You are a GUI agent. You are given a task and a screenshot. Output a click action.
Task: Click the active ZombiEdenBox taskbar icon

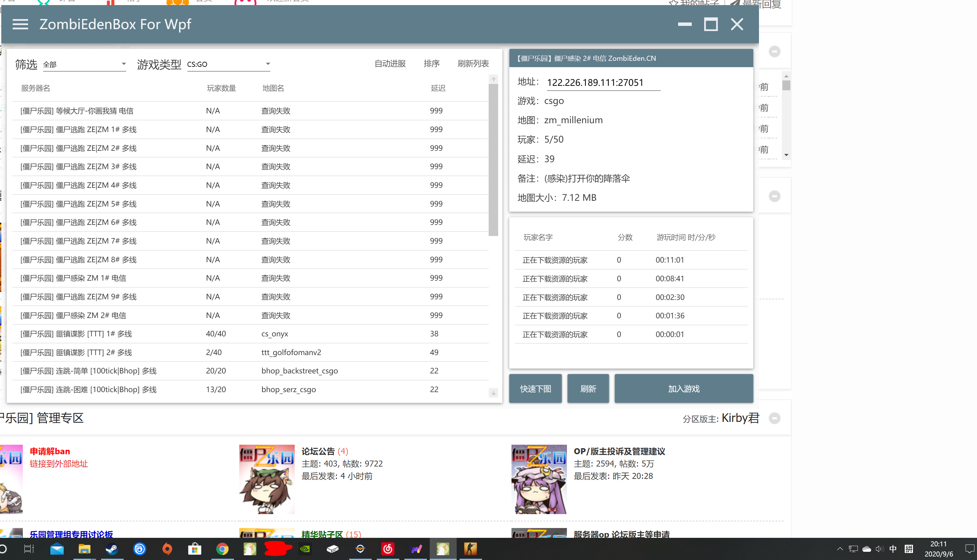(443, 549)
